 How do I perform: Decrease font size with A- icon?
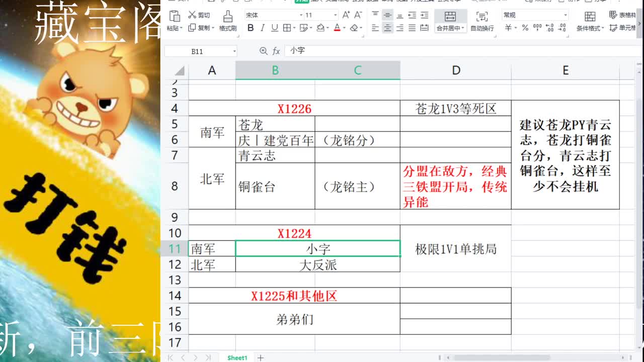pos(358,15)
